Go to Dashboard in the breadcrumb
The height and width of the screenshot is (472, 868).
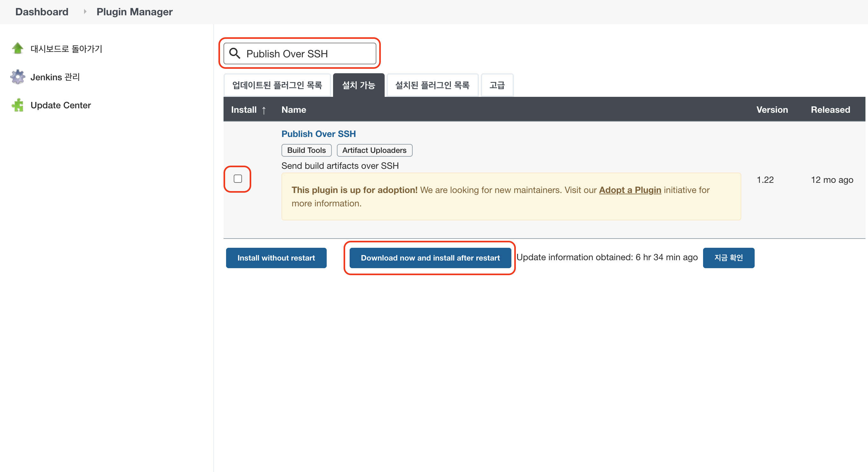42,12
